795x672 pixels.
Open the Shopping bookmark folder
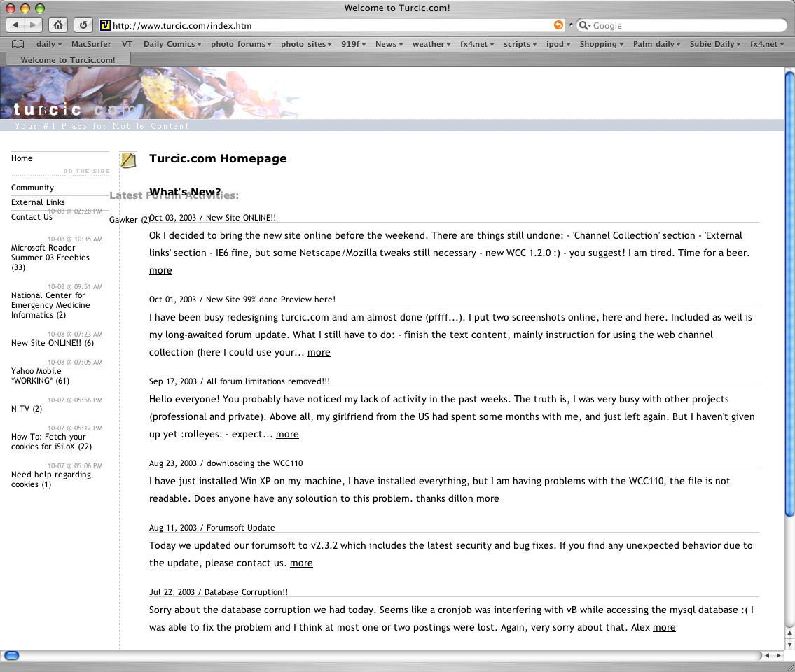point(601,44)
